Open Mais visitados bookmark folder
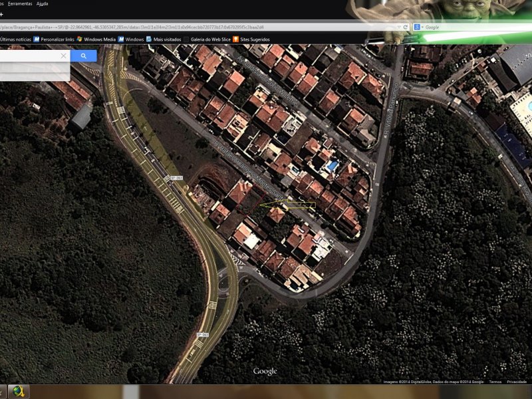 tap(164, 39)
